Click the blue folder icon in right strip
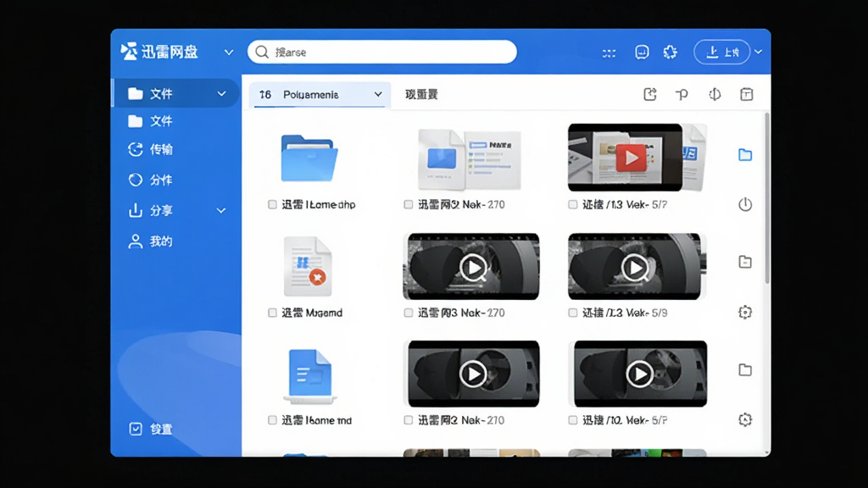Screen dimensions: 868x488 pyautogui.click(x=745, y=155)
